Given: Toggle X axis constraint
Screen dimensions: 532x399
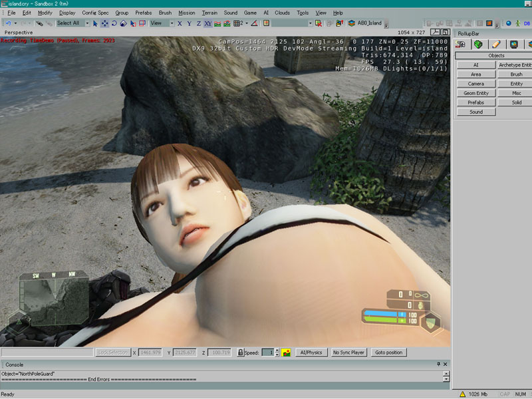Looking at the screenshot, I should click(x=180, y=23).
